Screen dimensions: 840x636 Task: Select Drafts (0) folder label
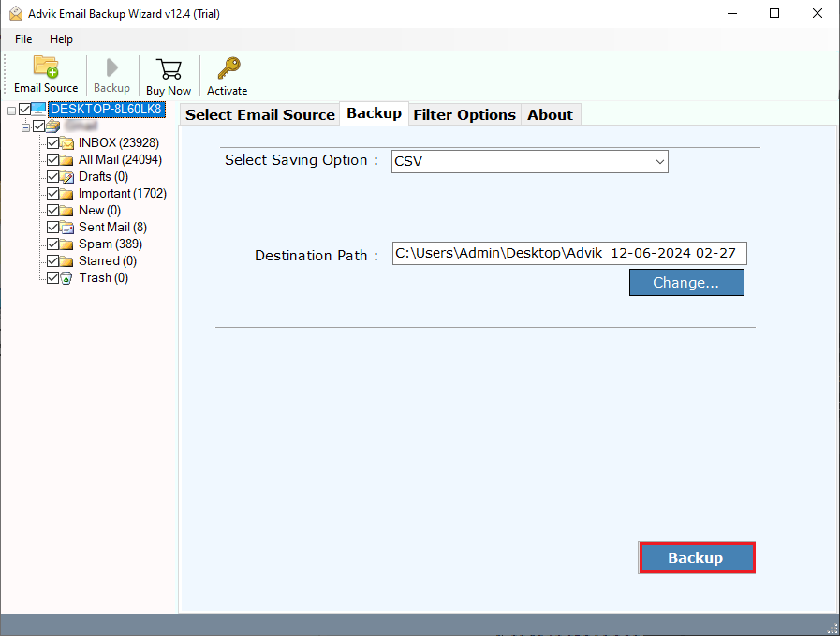point(103,177)
